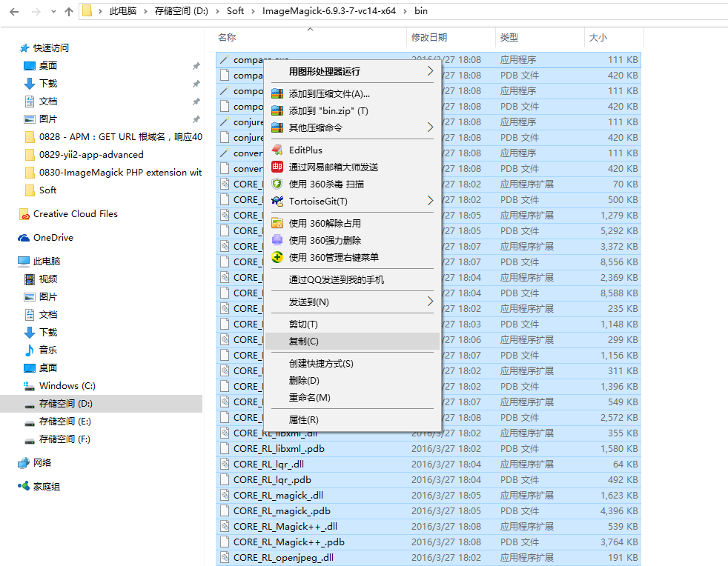The width and height of the screenshot is (728, 566).
Task: Click the 家庭组 homegroup icon
Action: tap(24, 486)
